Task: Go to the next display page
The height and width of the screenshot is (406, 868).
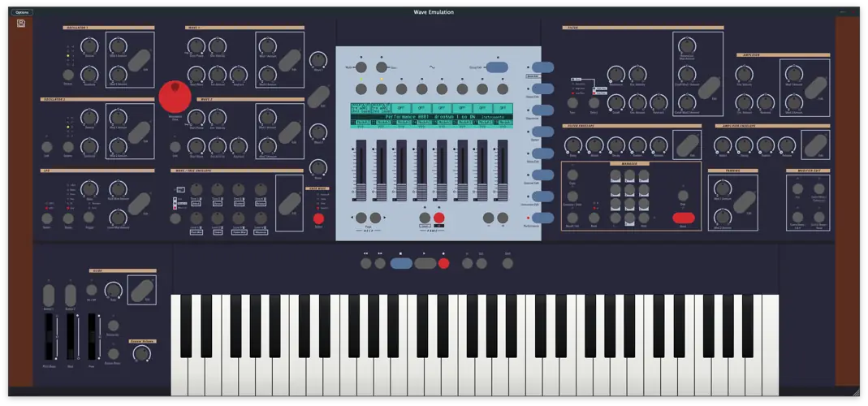Action: coord(375,218)
